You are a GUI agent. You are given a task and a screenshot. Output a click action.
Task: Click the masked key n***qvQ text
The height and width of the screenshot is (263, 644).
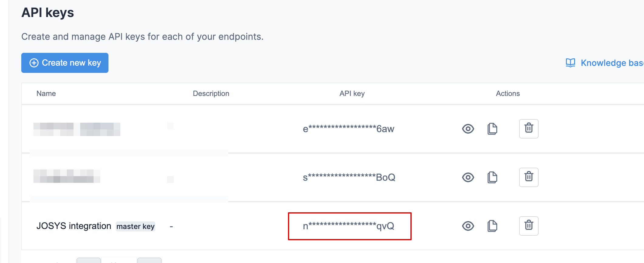(x=348, y=226)
